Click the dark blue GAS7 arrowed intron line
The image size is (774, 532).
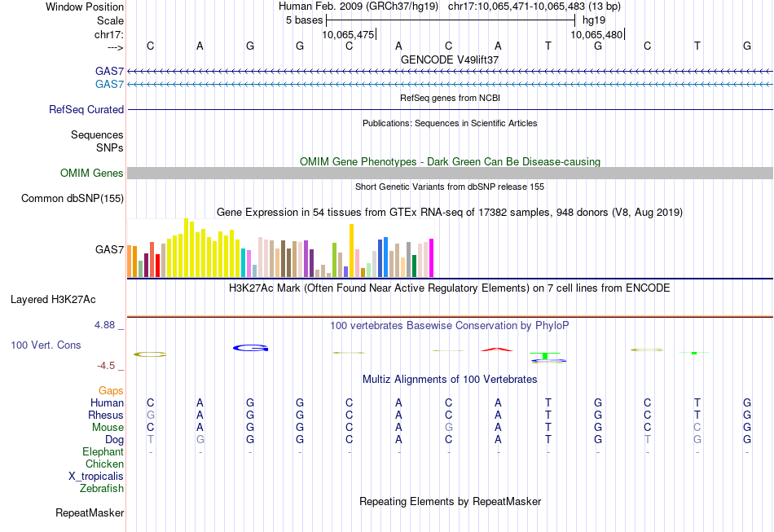(451, 72)
